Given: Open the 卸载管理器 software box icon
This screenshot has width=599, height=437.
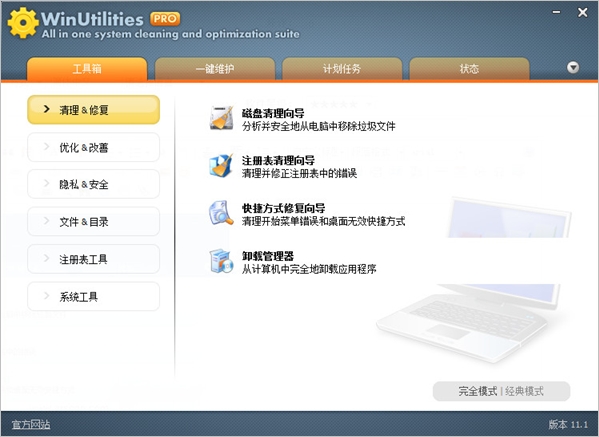Looking at the screenshot, I should (x=222, y=261).
